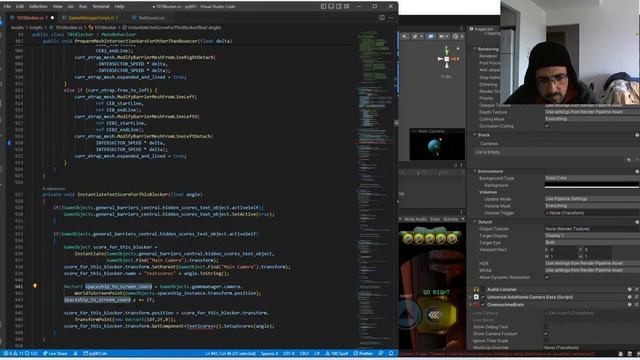Image resolution: width=640 pixels, height=360 pixels.
Task: Open the Depth Texture dropdown
Action: [x=592, y=112]
